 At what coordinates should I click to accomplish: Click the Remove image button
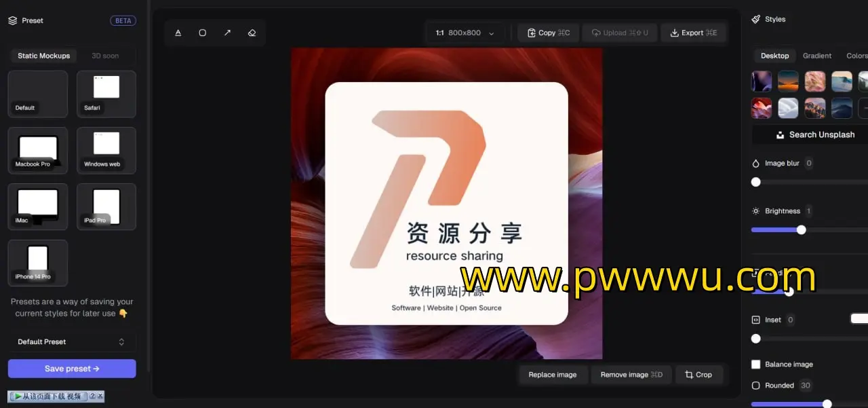(x=631, y=375)
